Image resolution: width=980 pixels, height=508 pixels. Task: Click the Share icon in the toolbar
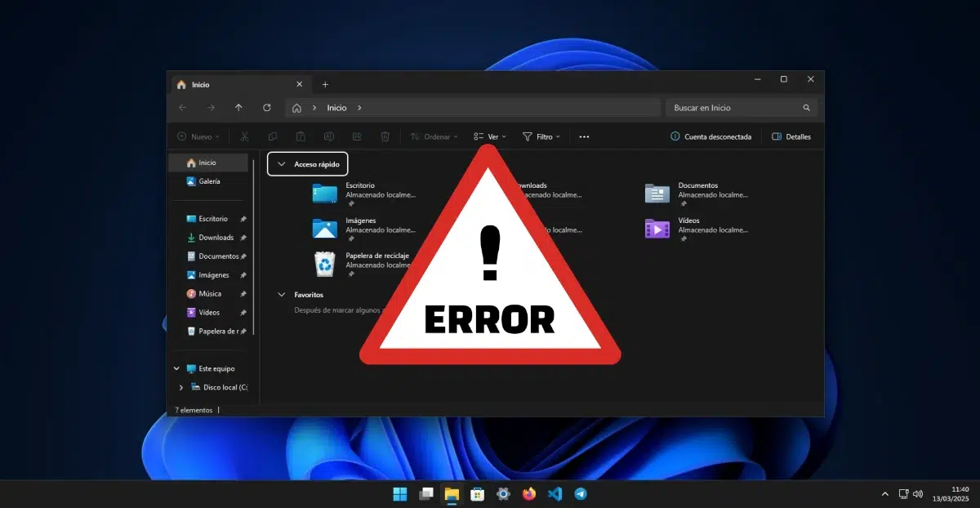[x=357, y=136]
